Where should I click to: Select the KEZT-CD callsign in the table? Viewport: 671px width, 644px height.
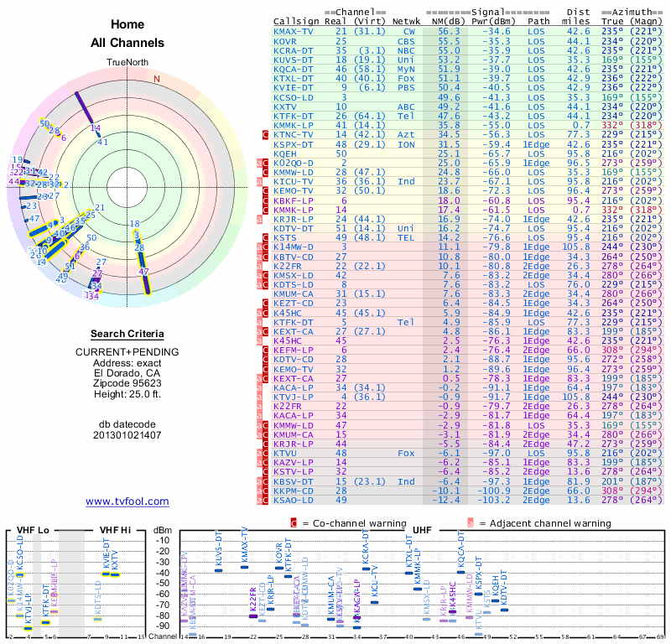tap(294, 304)
